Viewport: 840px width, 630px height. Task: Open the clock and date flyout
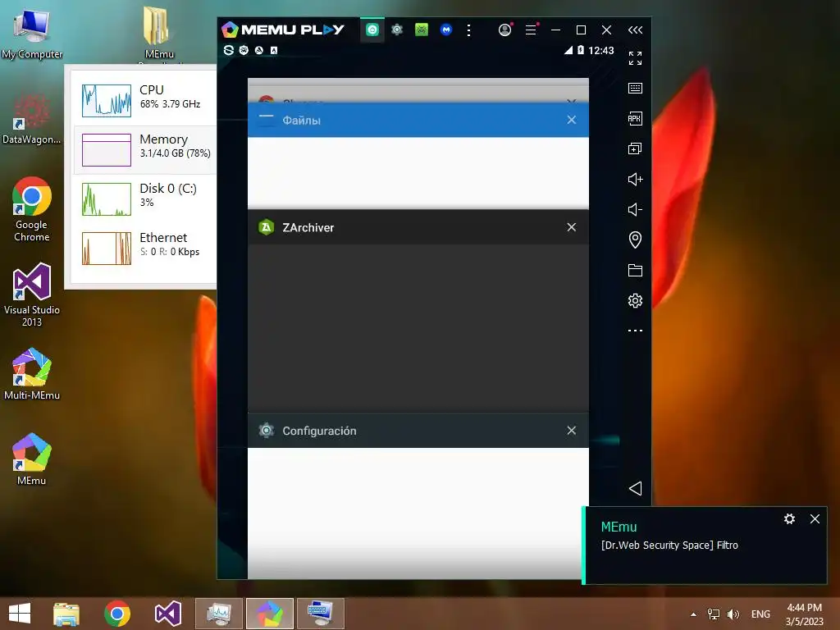[804, 614]
